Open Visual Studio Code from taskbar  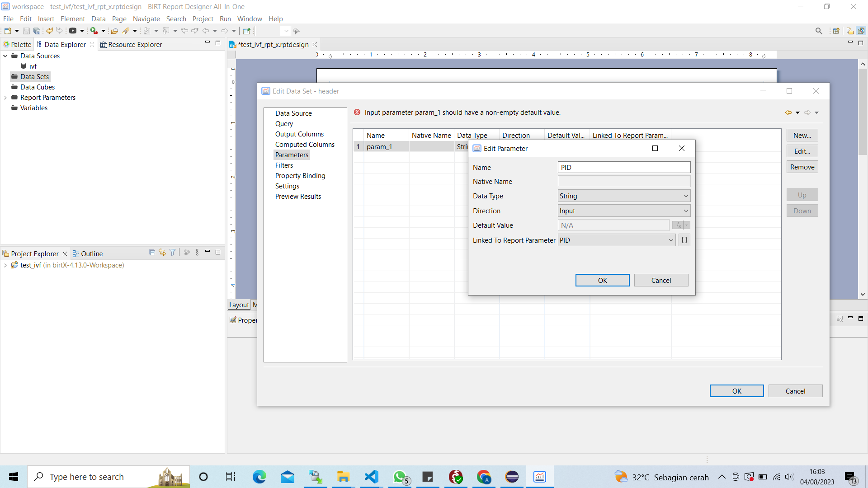(x=371, y=477)
